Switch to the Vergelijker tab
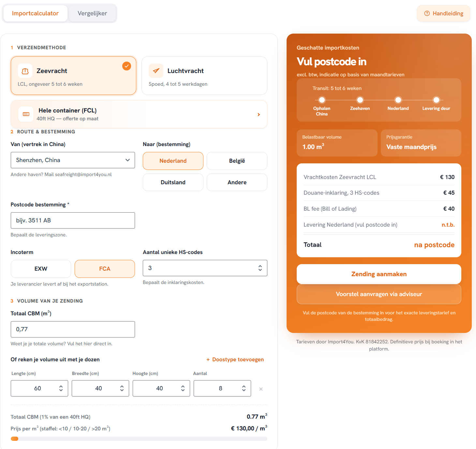476x449 pixels. coord(92,13)
